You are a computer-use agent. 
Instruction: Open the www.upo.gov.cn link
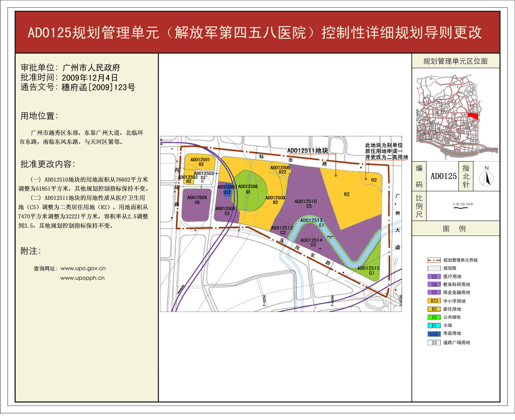pyautogui.click(x=83, y=268)
